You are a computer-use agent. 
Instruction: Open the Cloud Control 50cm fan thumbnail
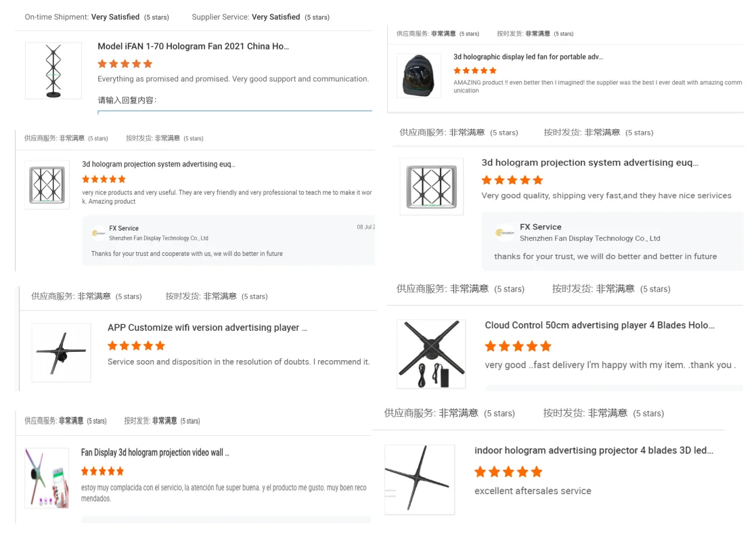click(431, 354)
